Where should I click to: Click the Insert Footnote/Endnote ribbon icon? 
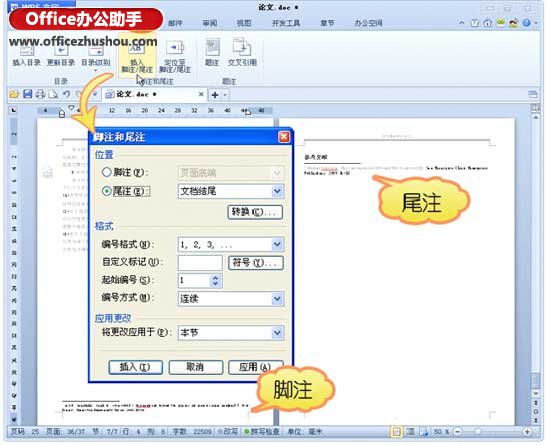(137, 58)
